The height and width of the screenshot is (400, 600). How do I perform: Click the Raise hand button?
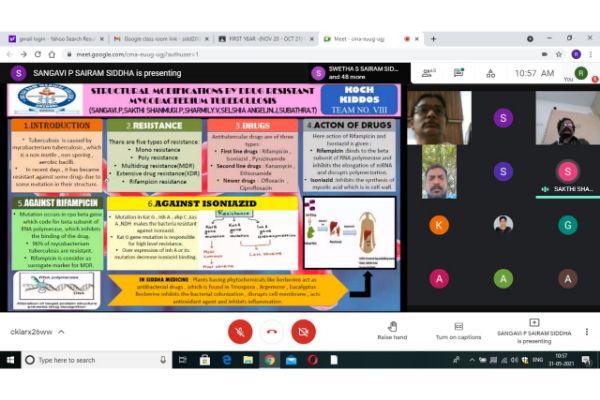point(392,329)
